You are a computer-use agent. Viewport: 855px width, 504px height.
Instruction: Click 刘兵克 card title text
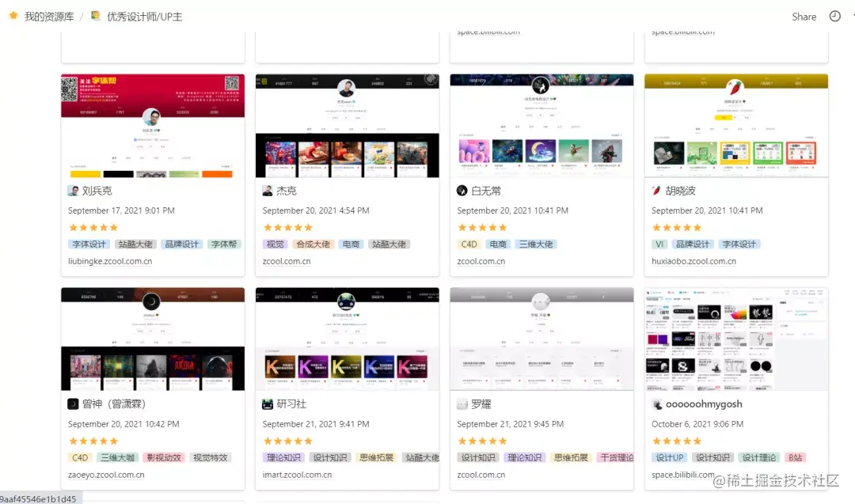[97, 191]
